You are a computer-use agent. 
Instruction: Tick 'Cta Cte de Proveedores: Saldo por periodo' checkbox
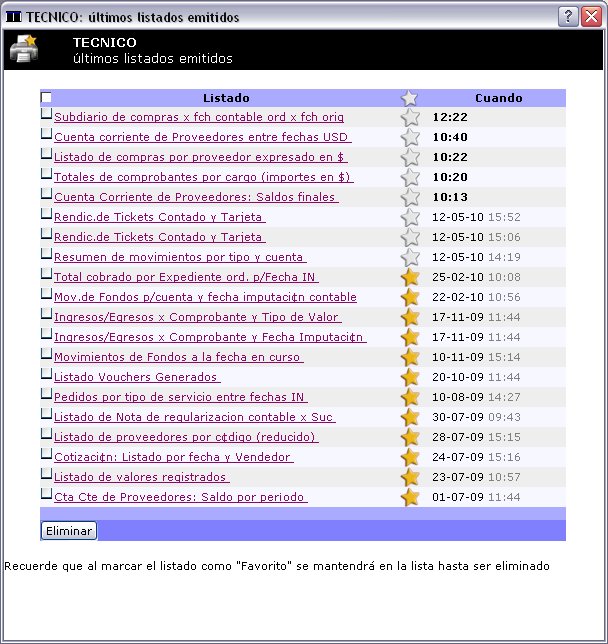point(46,494)
